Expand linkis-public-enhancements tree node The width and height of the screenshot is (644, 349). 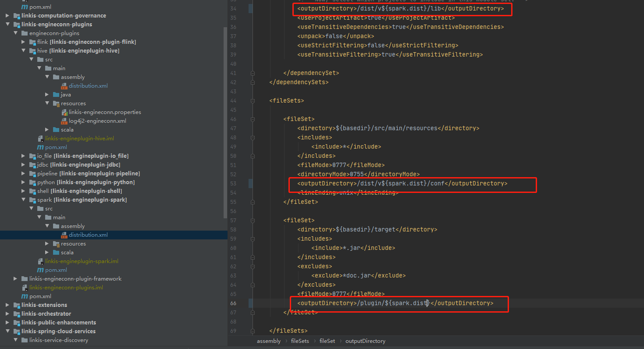click(7, 323)
